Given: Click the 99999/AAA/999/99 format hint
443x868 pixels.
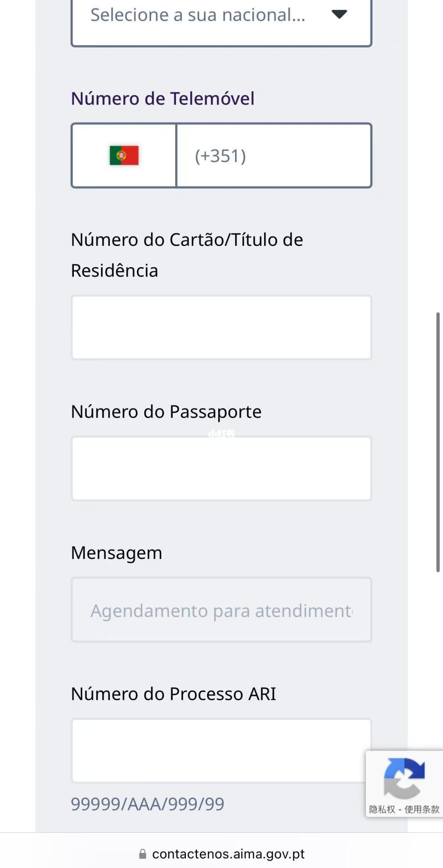Looking at the screenshot, I should 148,804.
